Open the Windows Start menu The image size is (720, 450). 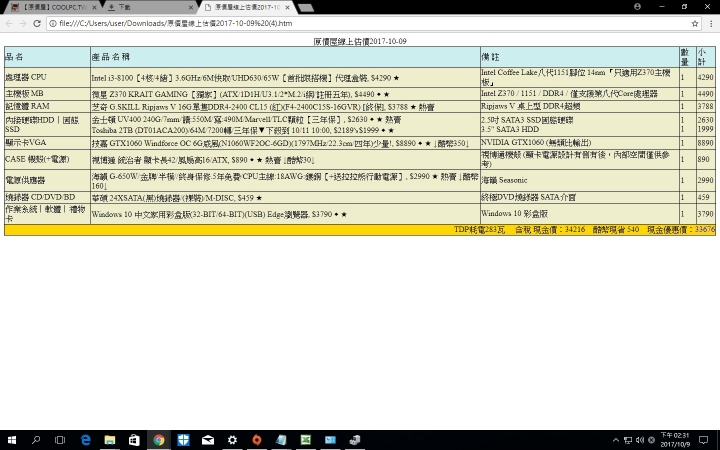coord(11,440)
